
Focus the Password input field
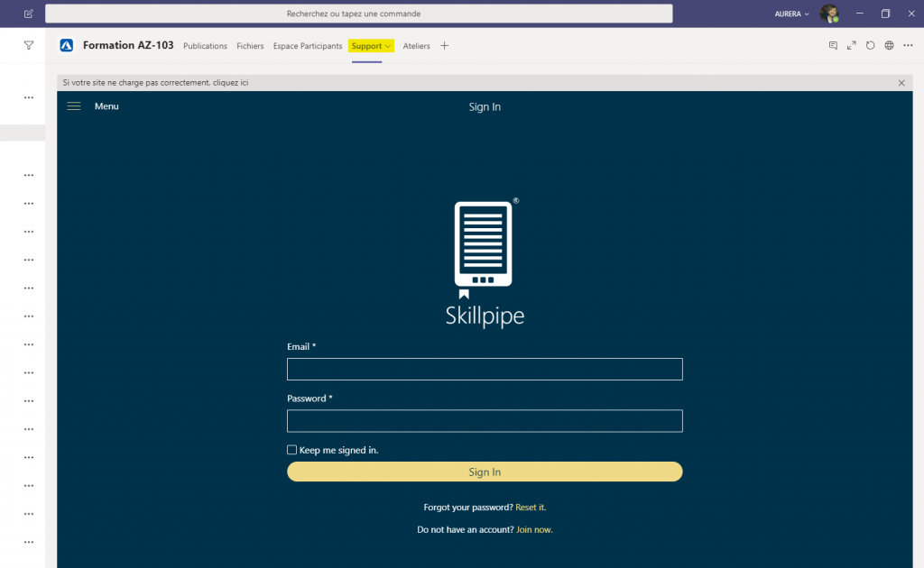485,421
